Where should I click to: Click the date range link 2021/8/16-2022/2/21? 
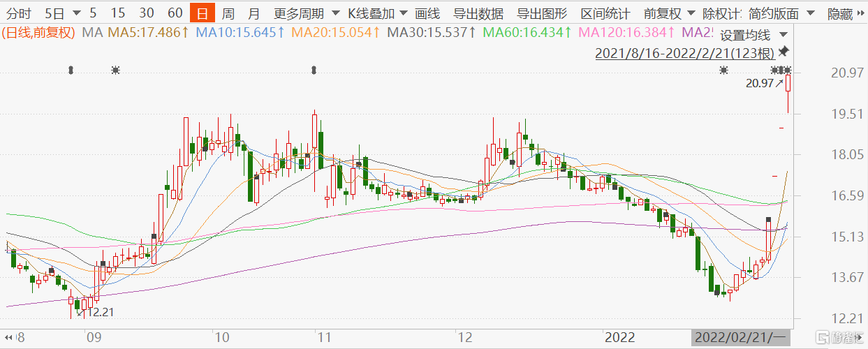point(685,53)
